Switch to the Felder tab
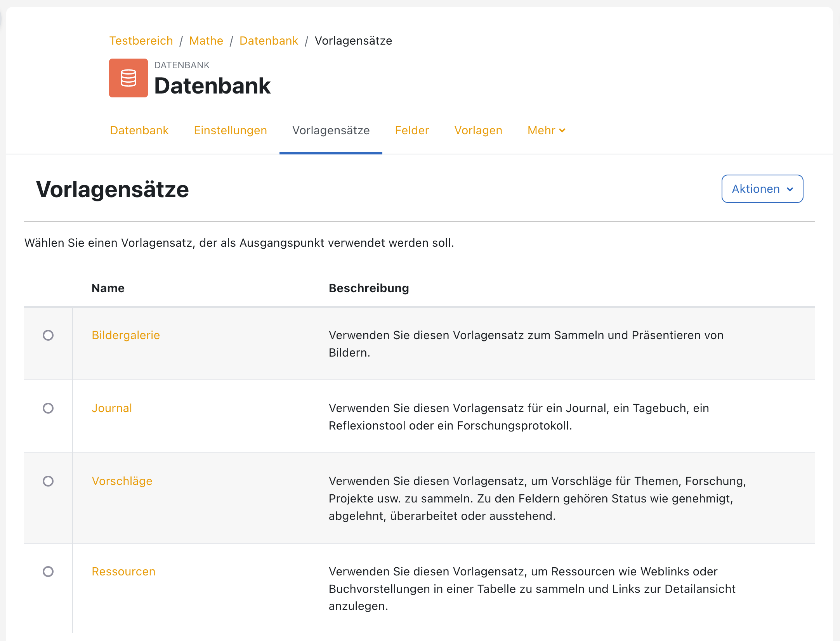Image resolution: width=840 pixels, height=641 pixels. (412, 130)
